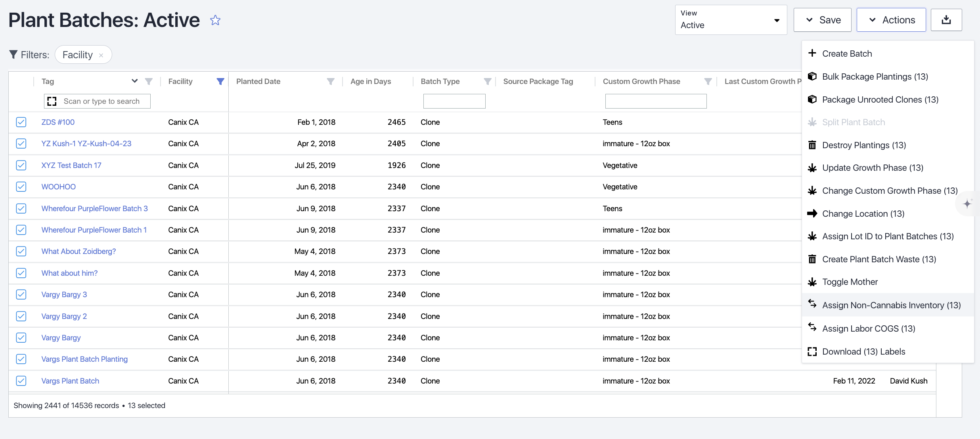Open the XYZ Test Batch 17 link
Viewport: 980px width, 439px height.
71,165
